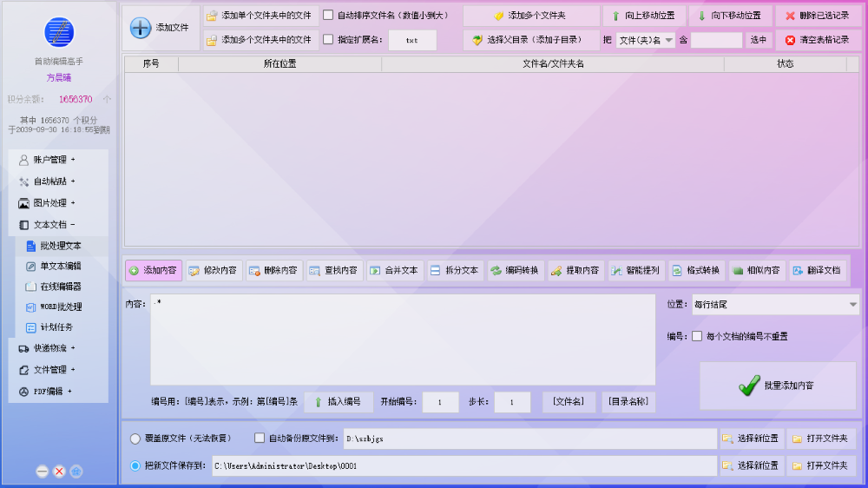This screenshot has height=488, width=868.
Task: Open the 位置 每行结尾 dropdown
Action: tap(774, 305)
